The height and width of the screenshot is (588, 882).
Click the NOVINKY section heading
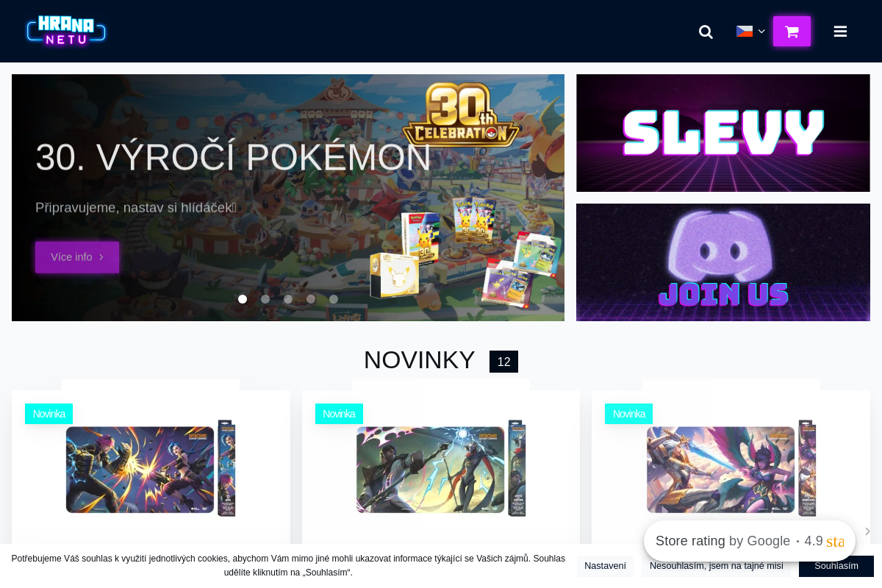coord(420,360)
